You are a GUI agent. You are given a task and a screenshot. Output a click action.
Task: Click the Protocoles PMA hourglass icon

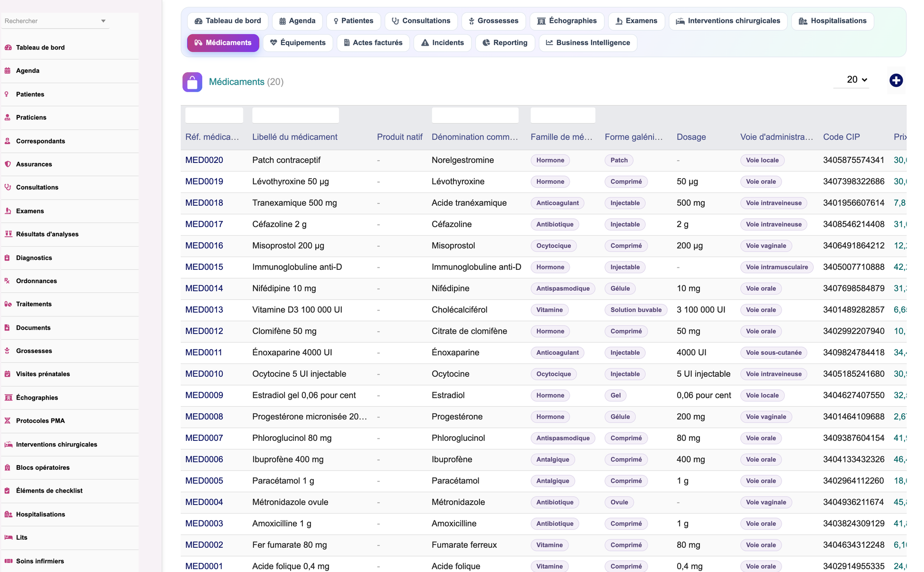[x=7, y=421]
